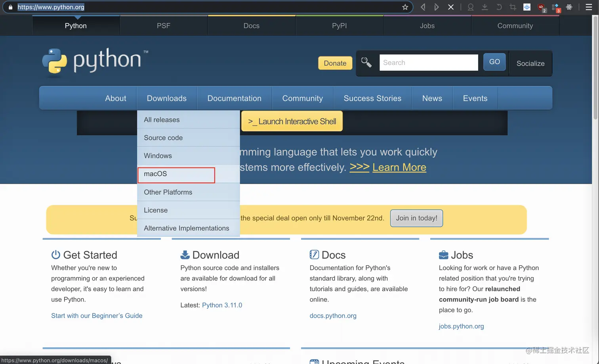Click Launch Interactive Shell button

292,121
